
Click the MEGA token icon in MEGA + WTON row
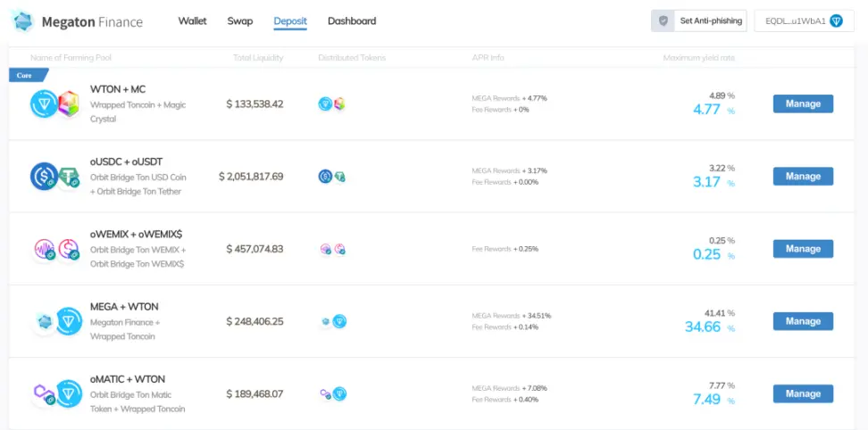click(45, 321)
